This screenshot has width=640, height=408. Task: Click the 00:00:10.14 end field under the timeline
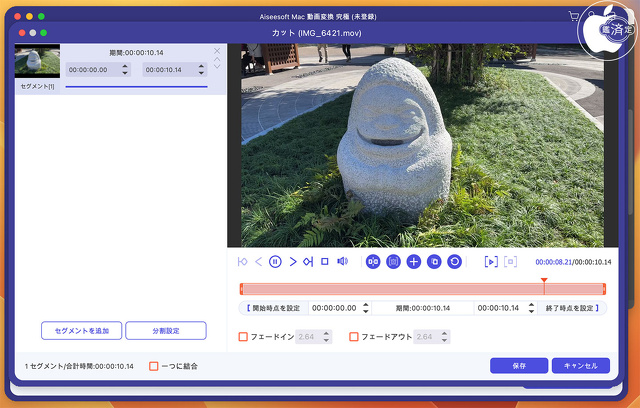click(x=498, y=308)
